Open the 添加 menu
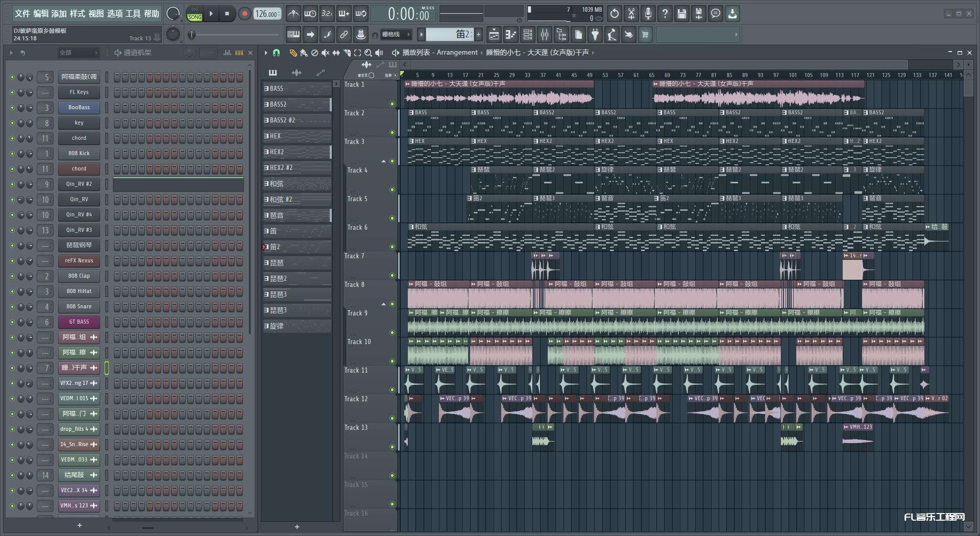 pos(59,14)
